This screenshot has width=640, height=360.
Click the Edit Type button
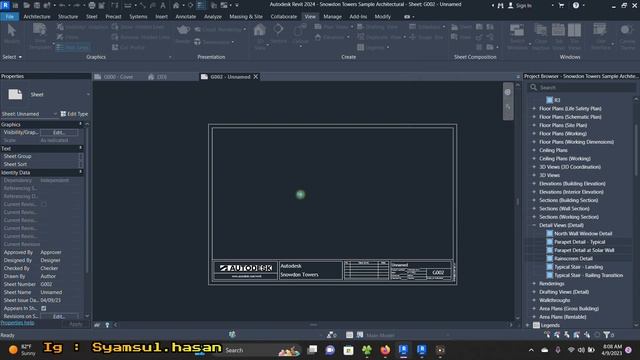pyautogui.click(x=74, y=114)
